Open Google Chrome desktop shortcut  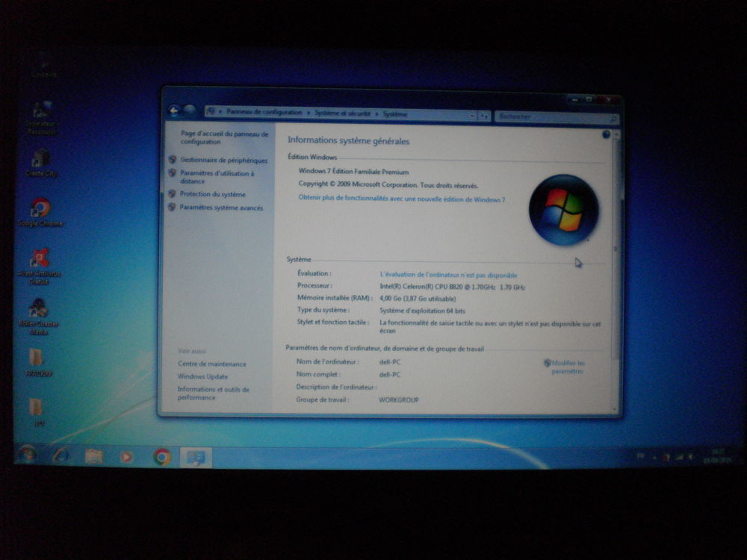(x=40, y=209)
